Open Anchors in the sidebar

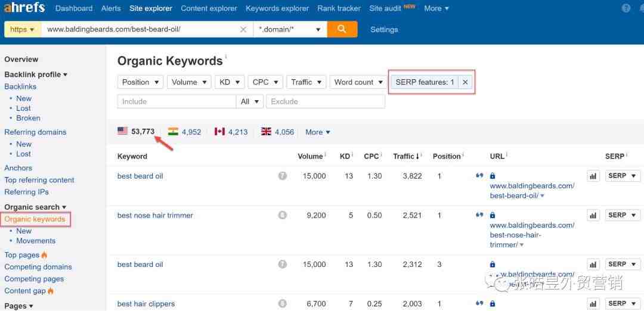click(18, 168)
